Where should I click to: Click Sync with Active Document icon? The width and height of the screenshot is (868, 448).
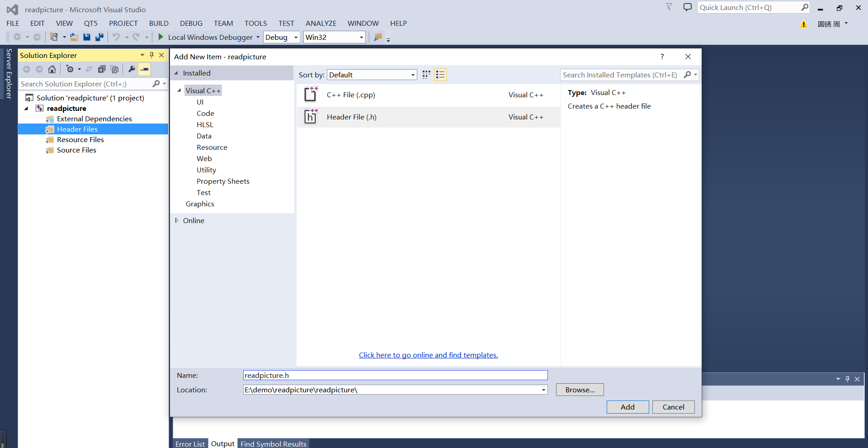(89, 69)
